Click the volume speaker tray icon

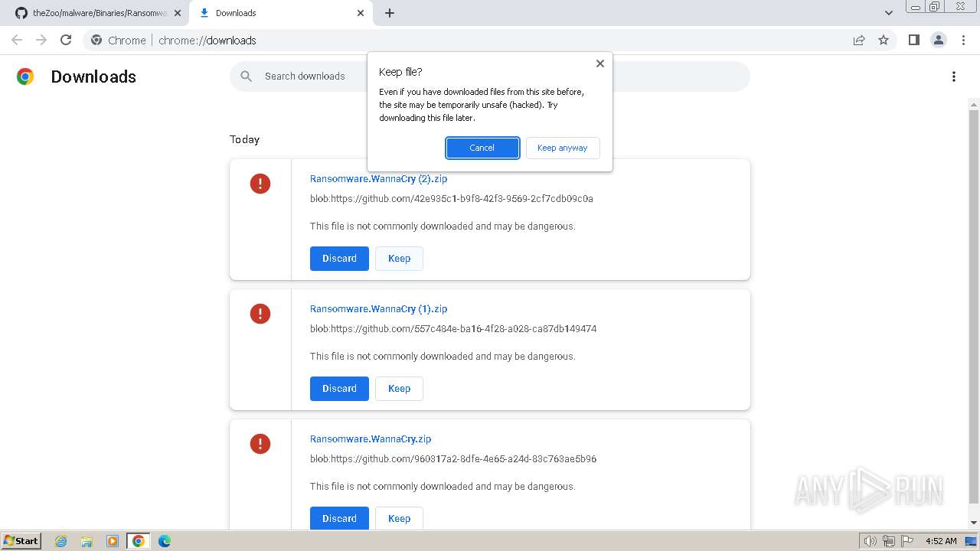tap(870, 541)
